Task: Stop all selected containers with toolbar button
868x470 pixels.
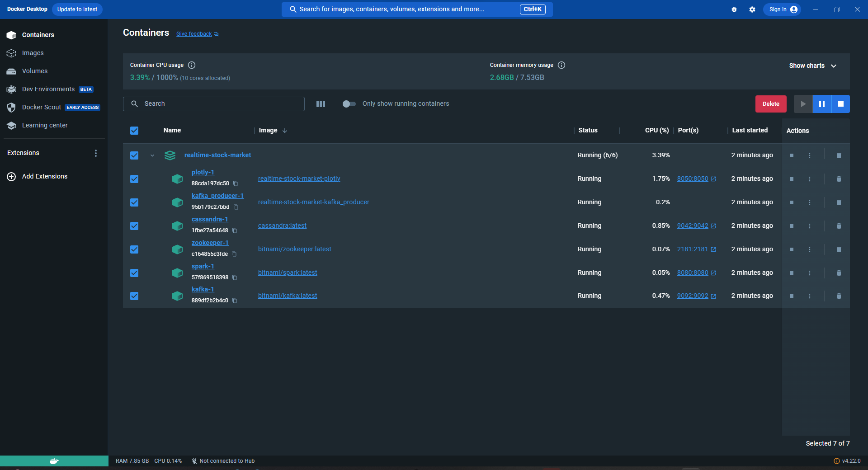Action: (x=841, y=104)
